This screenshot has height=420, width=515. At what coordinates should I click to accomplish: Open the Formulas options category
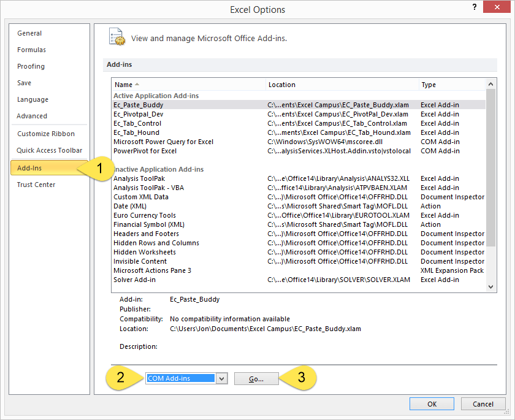click(31, 50)
